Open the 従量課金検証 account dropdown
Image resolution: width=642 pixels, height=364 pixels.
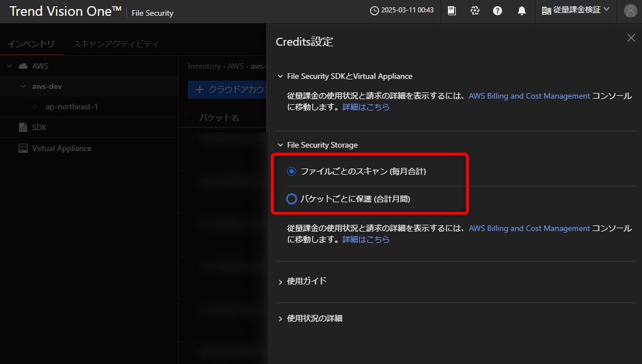575,10
